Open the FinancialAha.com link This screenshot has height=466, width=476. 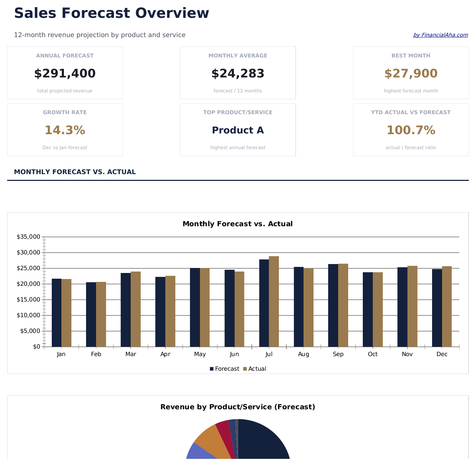(x=440, y=35)
